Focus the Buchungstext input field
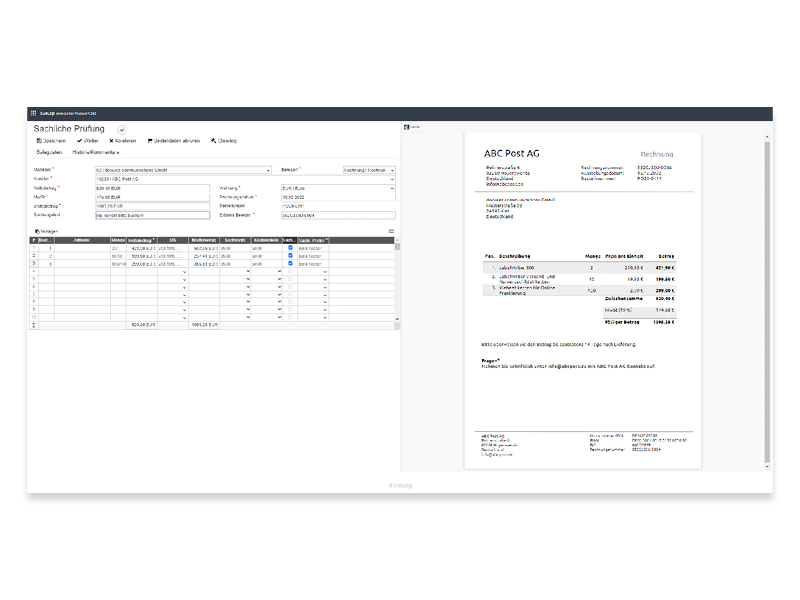This screenshot has height=600, width=800. click(x=152, y=215)
